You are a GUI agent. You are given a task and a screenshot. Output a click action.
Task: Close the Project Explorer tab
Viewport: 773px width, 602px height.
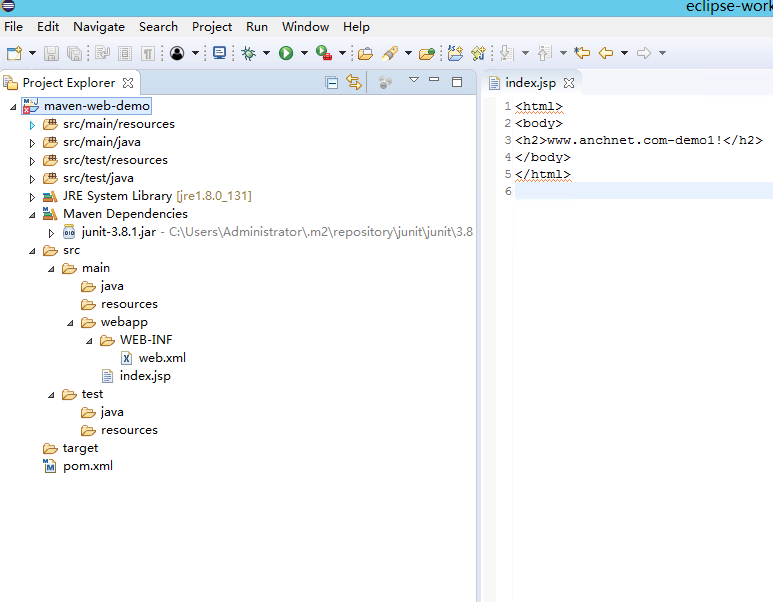click(128, 83)
